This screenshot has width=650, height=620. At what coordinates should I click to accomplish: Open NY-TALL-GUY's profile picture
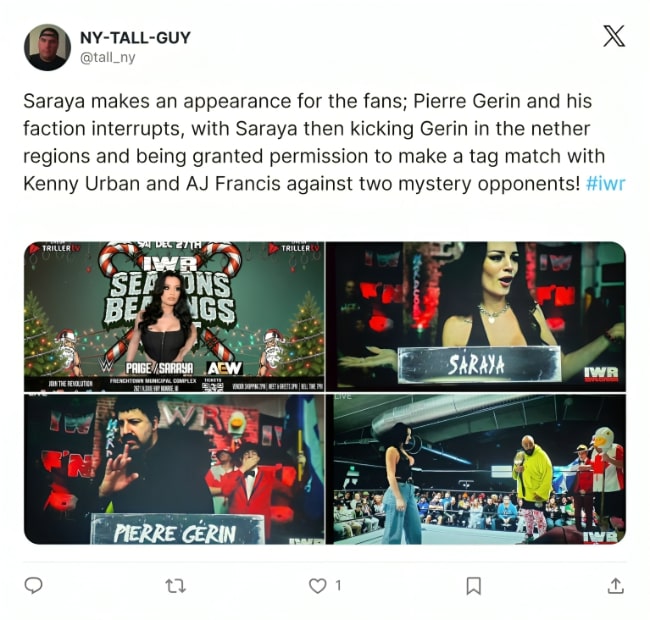(47, 47)
